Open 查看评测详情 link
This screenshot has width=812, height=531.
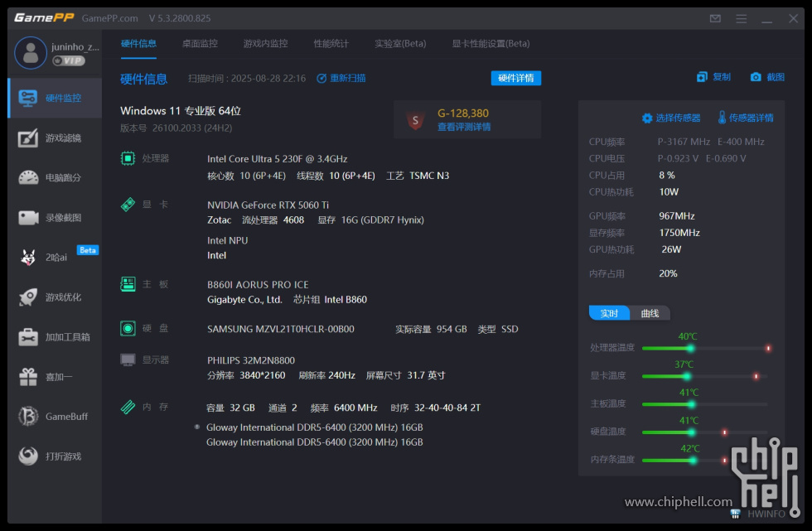coord(464,127)
